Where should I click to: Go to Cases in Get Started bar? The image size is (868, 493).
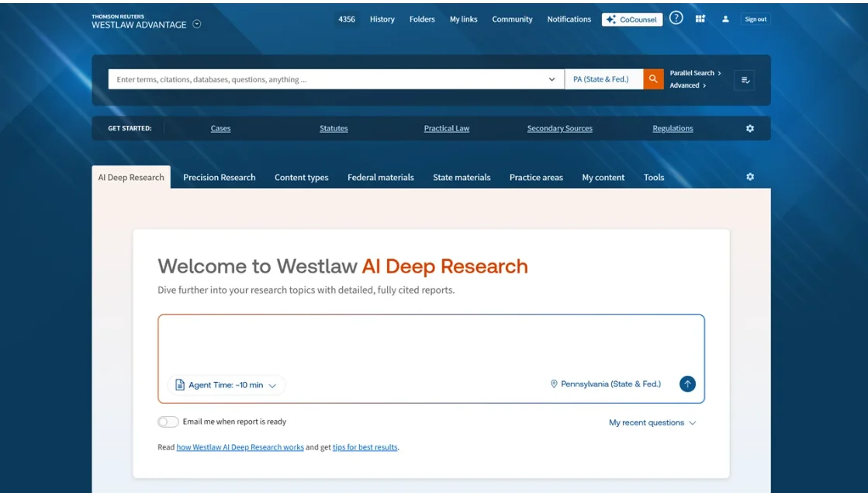pos(220,129)
